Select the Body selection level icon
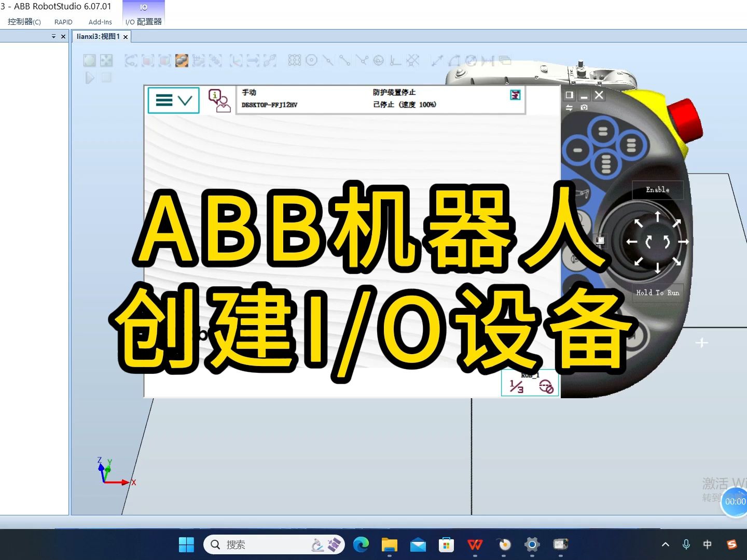The image size is (747, 560). tap(165, 61)
